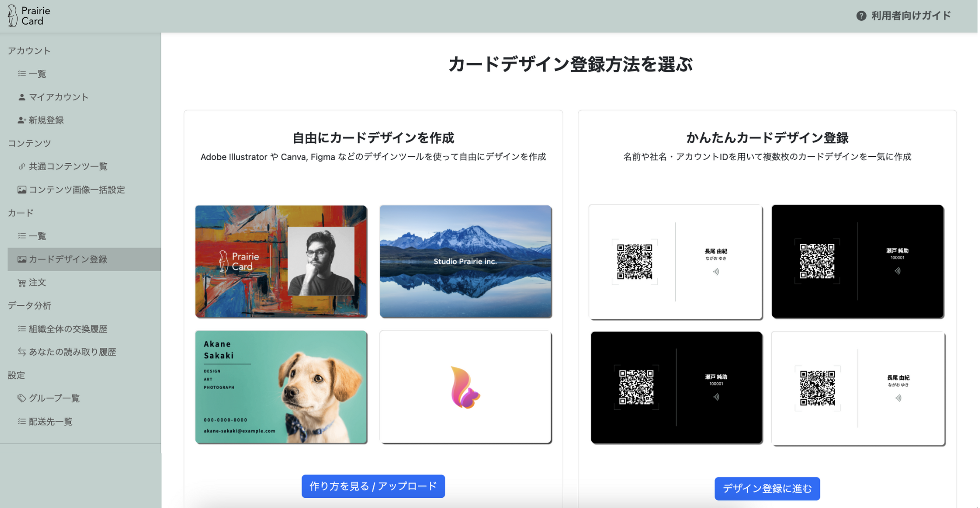Click the あなたの読み取り履歴 swap arrows icon
The image size is (980, 508).
click(x=21, y=352)
